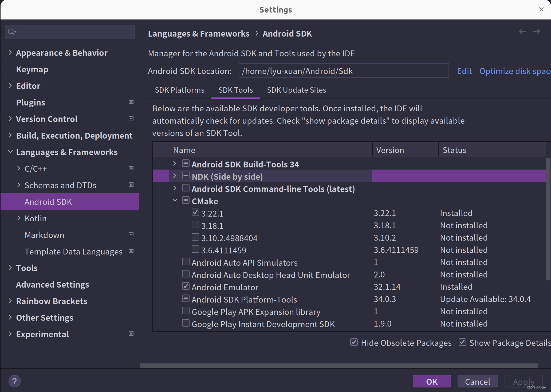Click the Edit SDK location link
Image resolution: width=551 pixels, height=392 pixels.
click(x=465, y=71)
